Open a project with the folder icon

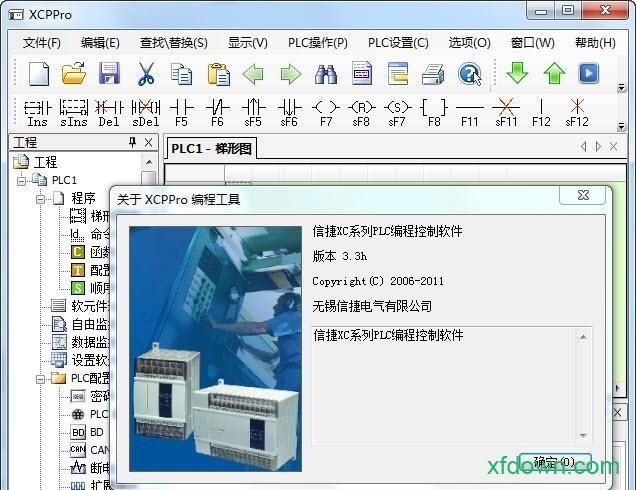(x=74, y=73)
